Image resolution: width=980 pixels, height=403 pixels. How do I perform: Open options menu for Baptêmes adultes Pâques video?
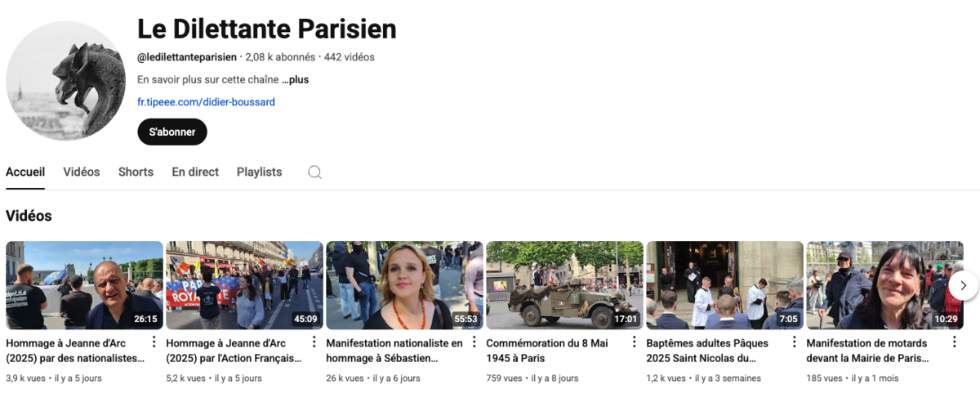coord(794,343)
